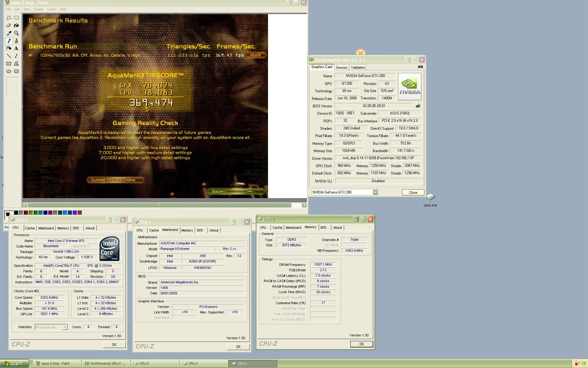Open the File menu in Paint
Viewport: 588px width, 368px height.
point(8,9)
